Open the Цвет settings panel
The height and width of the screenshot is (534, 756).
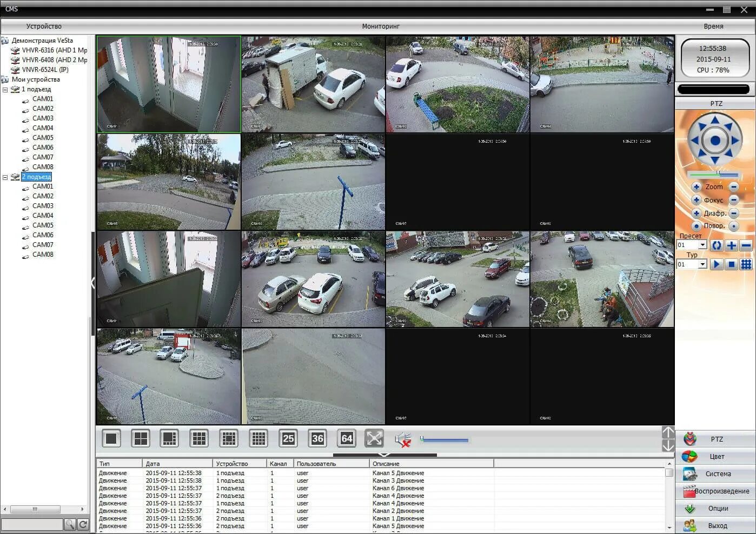tap(715, 457)
